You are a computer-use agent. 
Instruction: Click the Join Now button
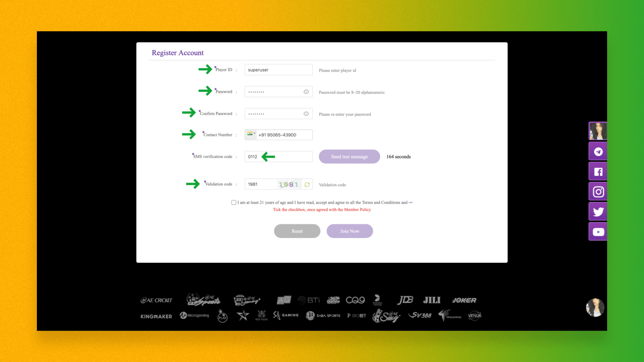click(x=350, y=231)
